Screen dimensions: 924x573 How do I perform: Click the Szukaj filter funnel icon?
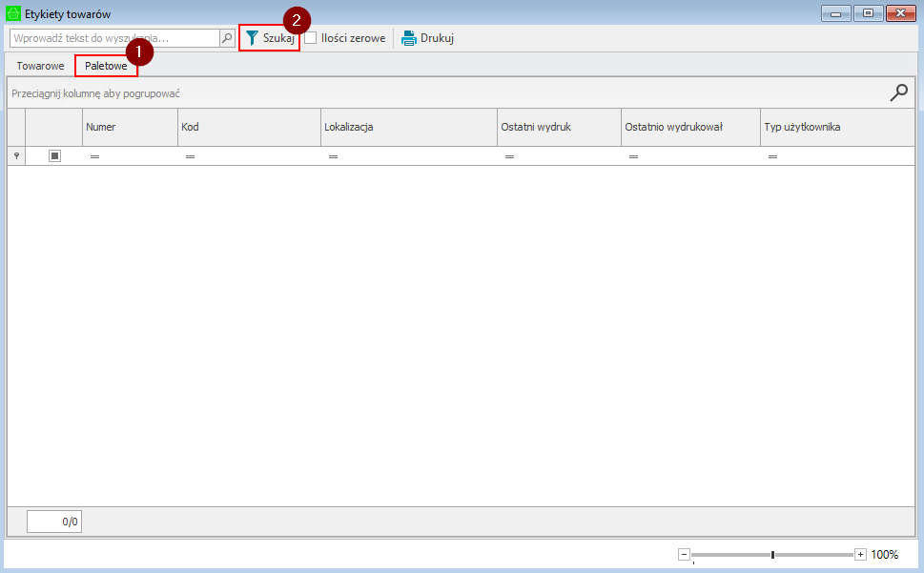[x=252, y=38]
